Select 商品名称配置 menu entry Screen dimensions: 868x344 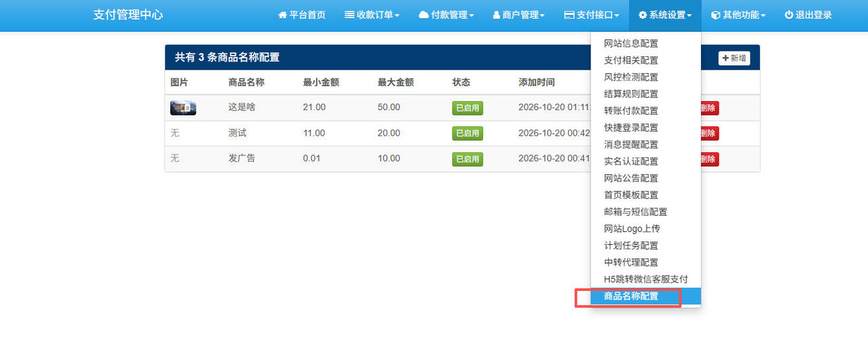[645, 297]
